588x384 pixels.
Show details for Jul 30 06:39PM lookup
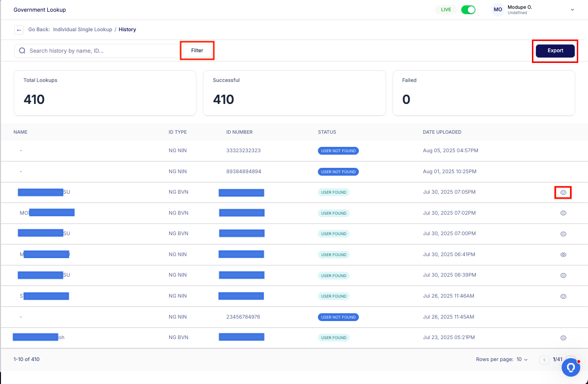point(563,276)
